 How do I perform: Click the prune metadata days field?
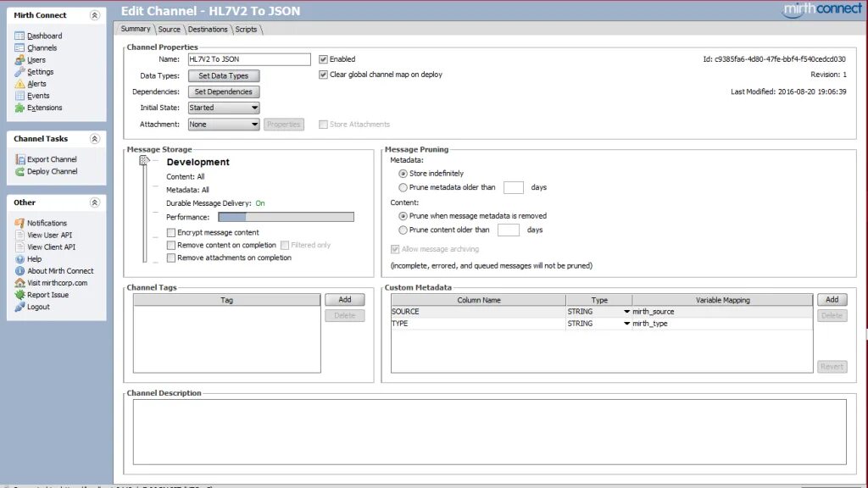[x=513, y=187]
